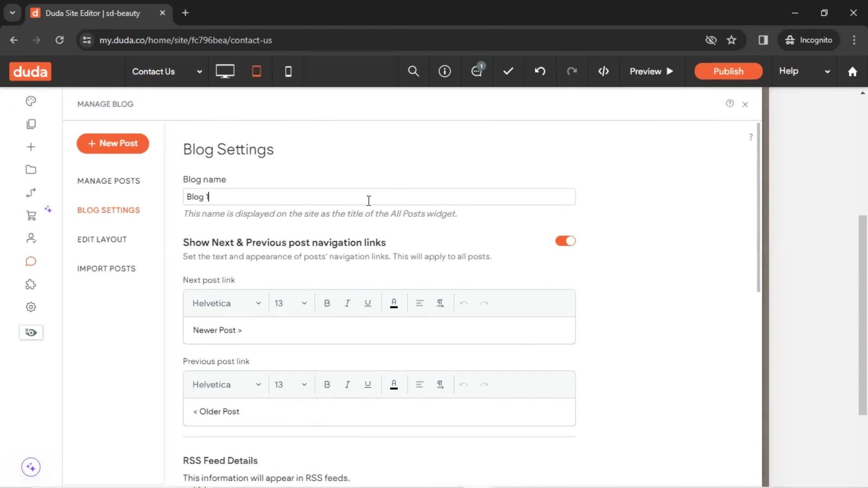Go to dashboard home icon
868x488 pixels.
pos(852,71)
